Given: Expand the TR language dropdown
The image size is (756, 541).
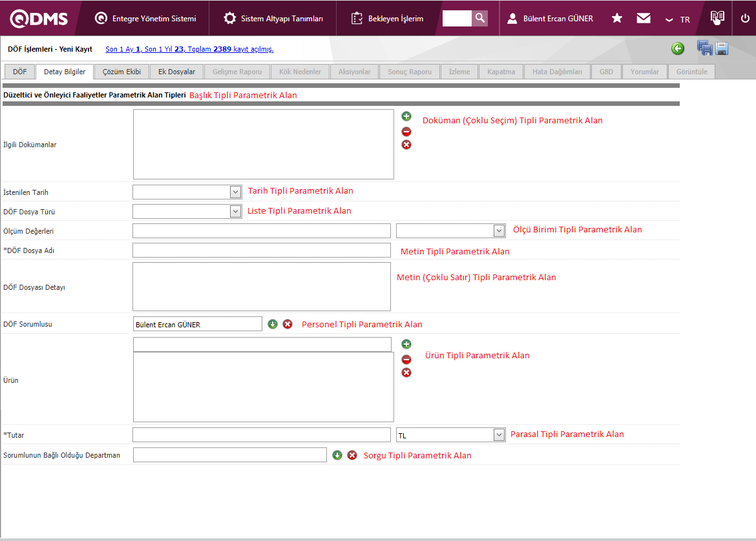Looking at the screenshot, I should click(x=677, y=19).
